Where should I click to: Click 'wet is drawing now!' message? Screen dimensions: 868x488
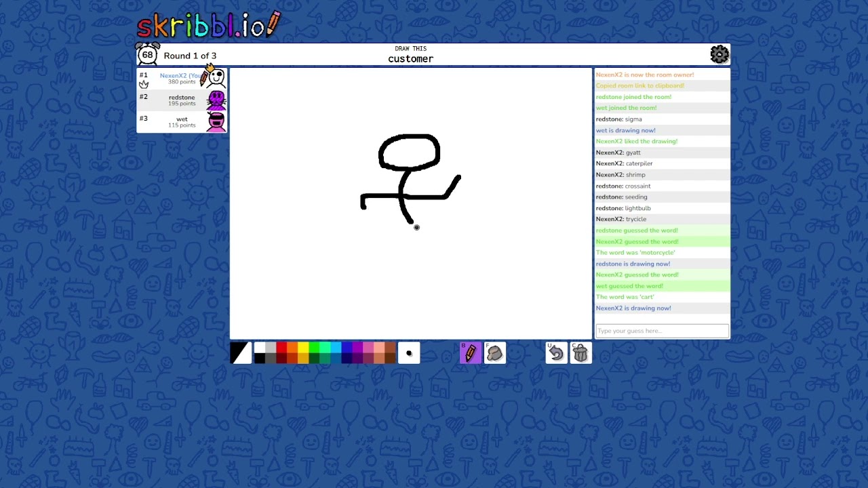tap(625, 130)
